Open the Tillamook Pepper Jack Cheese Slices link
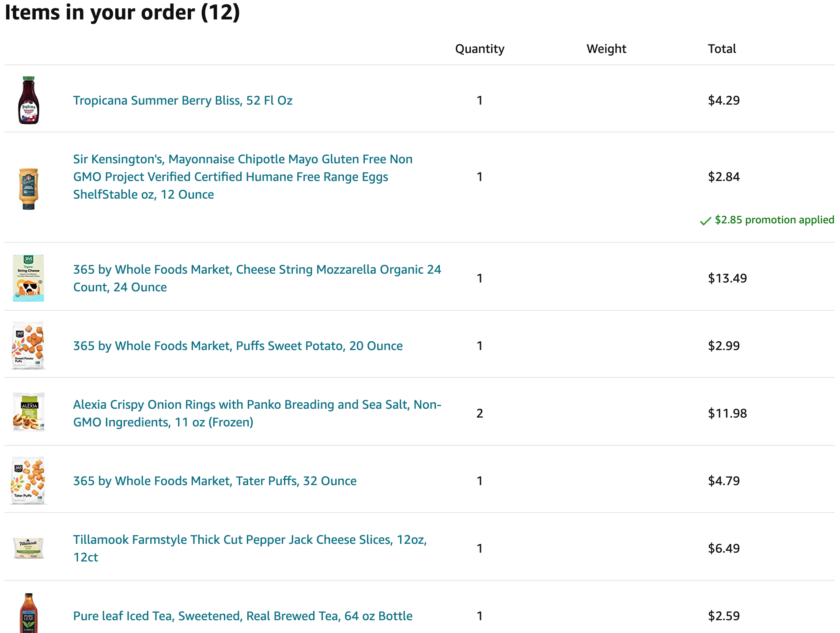The height and width of the screenshot is (633, 840). coord(250,548)
